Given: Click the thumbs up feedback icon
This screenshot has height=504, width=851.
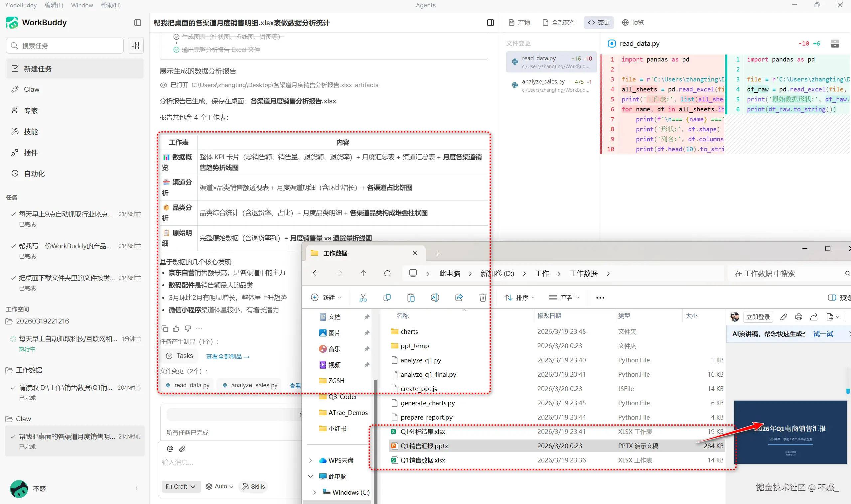Looking at the screenshot, I should [176, 328].
